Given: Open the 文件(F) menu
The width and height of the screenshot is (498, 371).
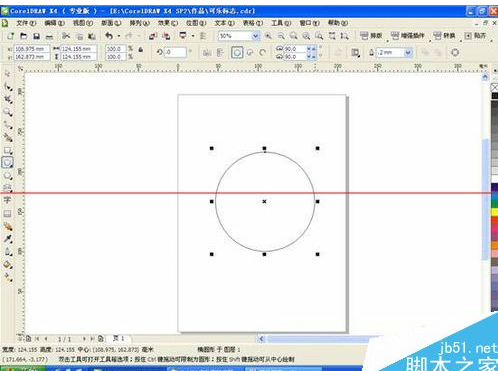Looking at the screenshot, I should 26,23.
